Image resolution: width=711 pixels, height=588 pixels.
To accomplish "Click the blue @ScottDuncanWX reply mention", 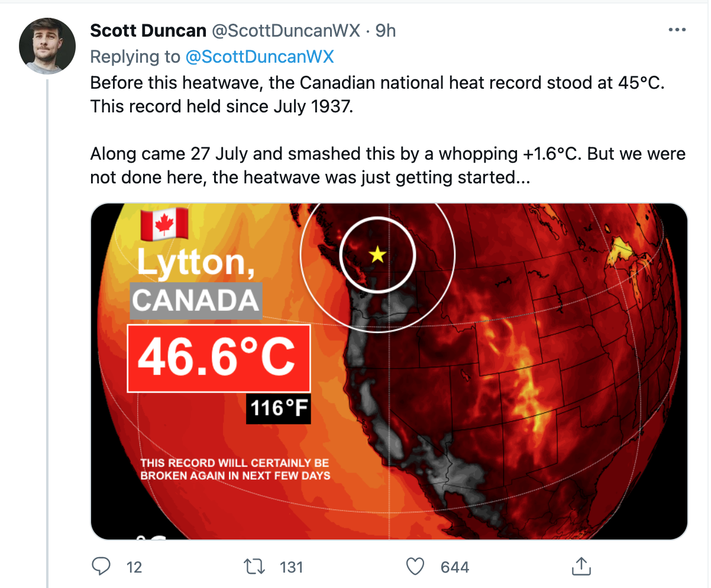I will [x=260, y=57].
